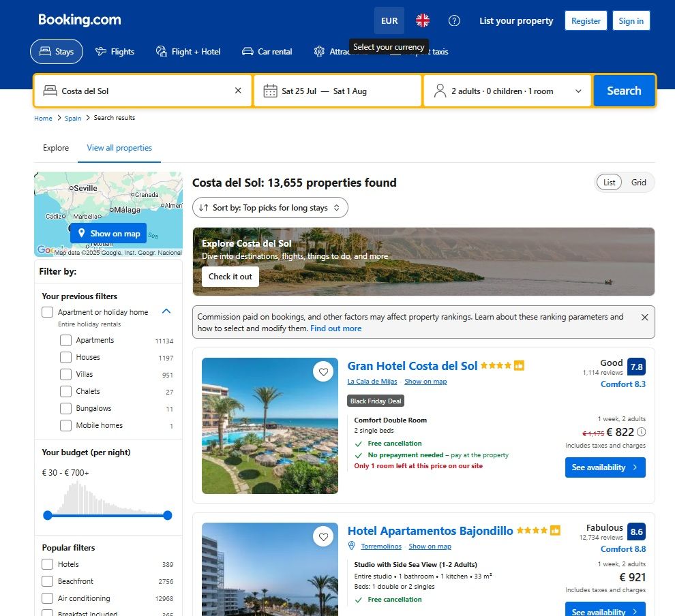Click the UK flag language icon
The height and width of the screenshot is (616, 675).
coord(422,20)
